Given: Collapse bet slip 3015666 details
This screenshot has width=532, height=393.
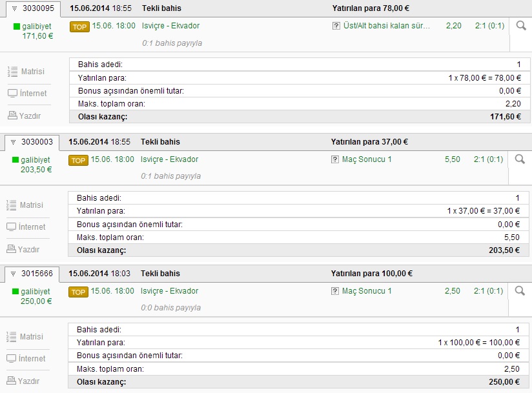Looking at the screenshot, I should pyautogui.click(x=13, y=274).
